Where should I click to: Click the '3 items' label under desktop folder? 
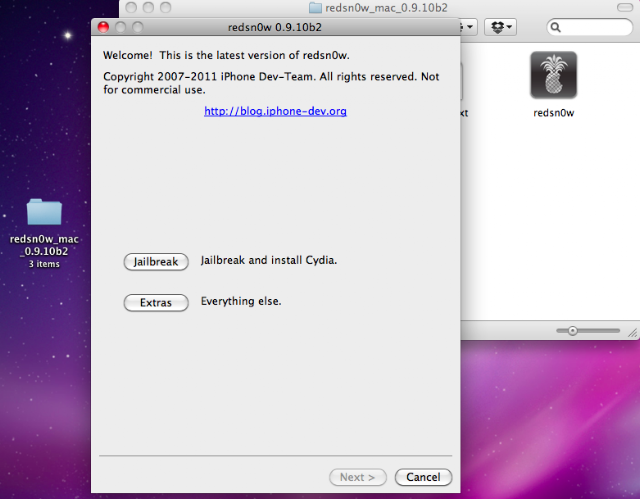pos(44,264)
